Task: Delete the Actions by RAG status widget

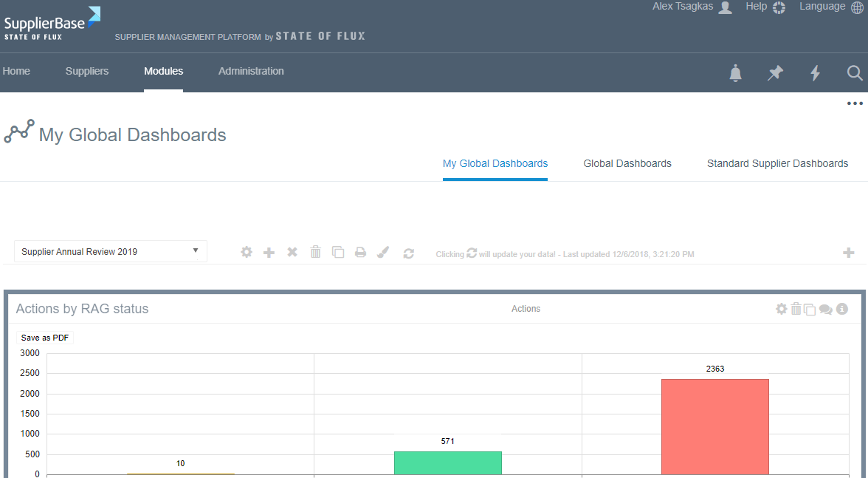Action: point(796,309)
